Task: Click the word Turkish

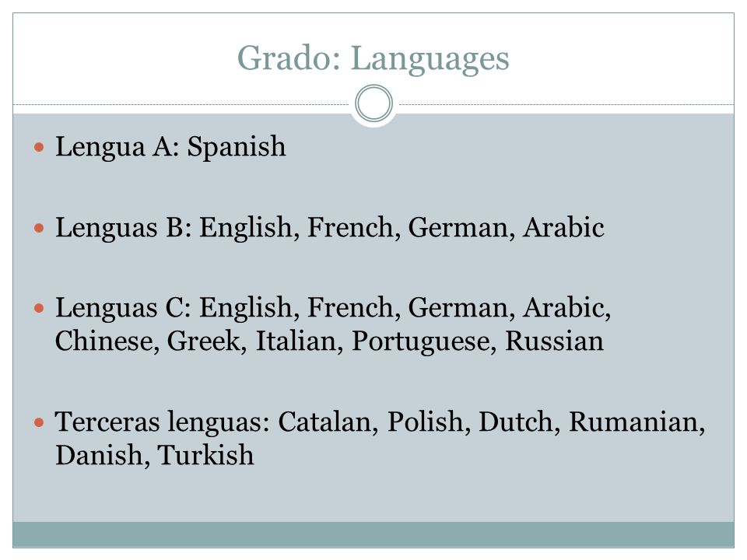Action: (205, 455)
